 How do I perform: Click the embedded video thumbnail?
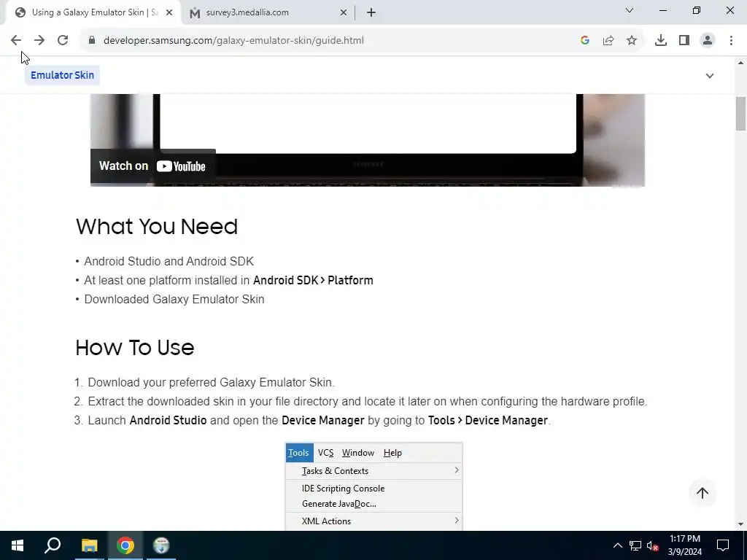coord(368,140)
